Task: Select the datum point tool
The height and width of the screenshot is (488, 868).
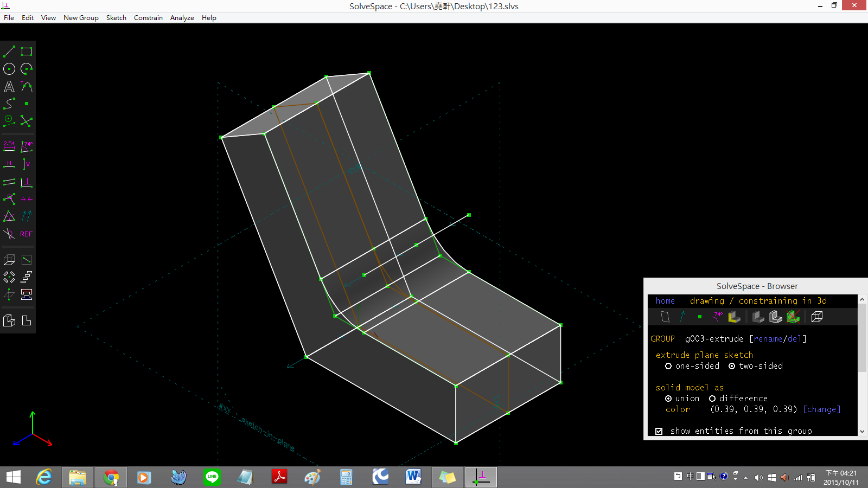Action: tap(27, 104)
